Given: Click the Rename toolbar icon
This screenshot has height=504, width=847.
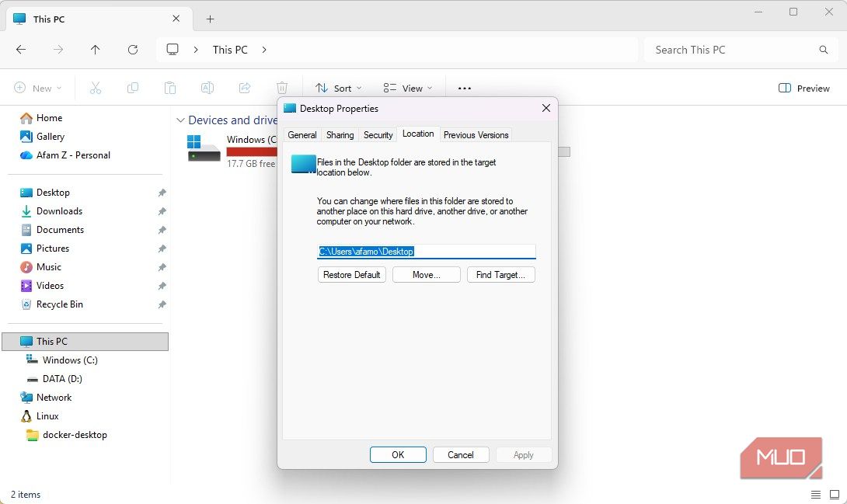Looking at the screenshot, I should pyautogui.click(x=207, y=88).
